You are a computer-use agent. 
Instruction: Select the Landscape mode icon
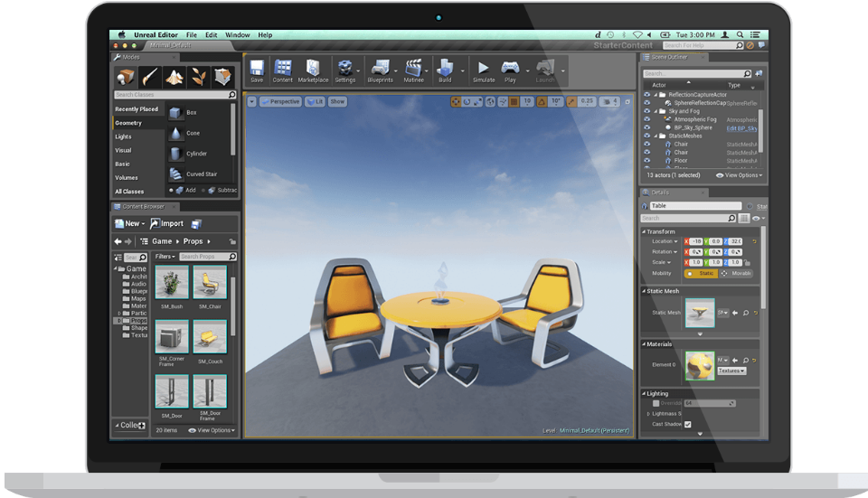tap(174, 77)
